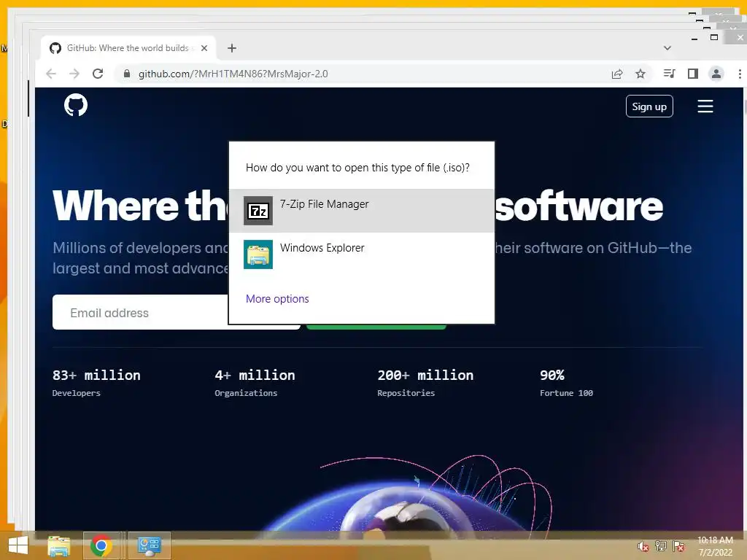Viewport: 747px width, 560px height.
Task: Click the '83+ million' developers statistic
Action: (x=96, y=375)
